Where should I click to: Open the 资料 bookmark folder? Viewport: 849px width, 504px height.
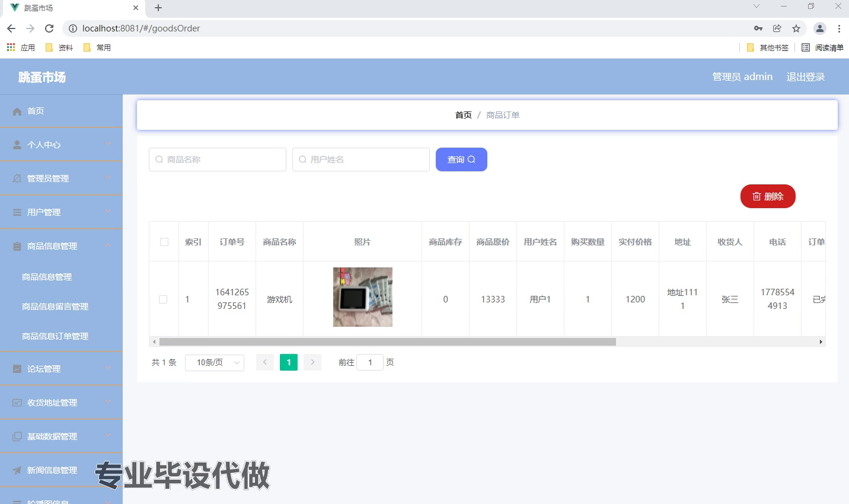coord(59,47)
